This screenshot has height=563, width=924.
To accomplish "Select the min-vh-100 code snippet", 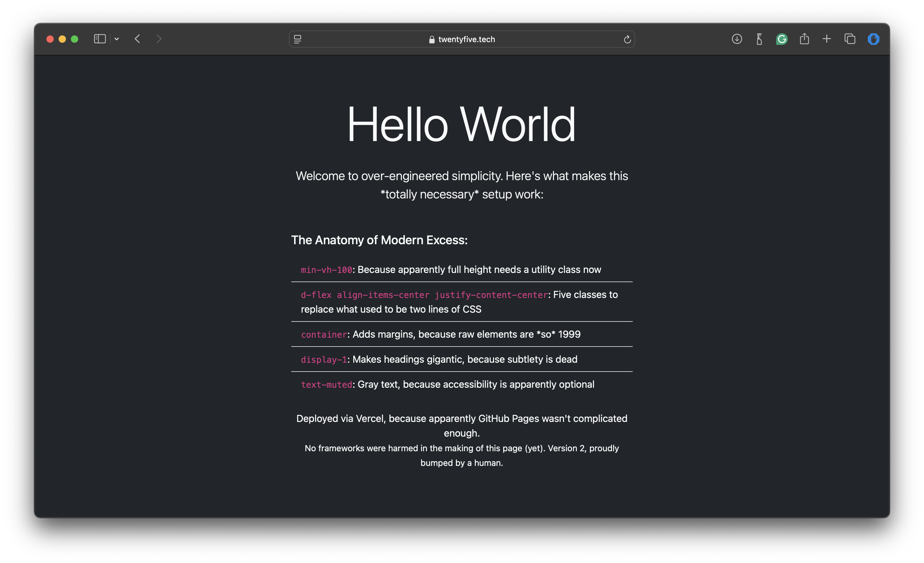I will click(326, 269).
